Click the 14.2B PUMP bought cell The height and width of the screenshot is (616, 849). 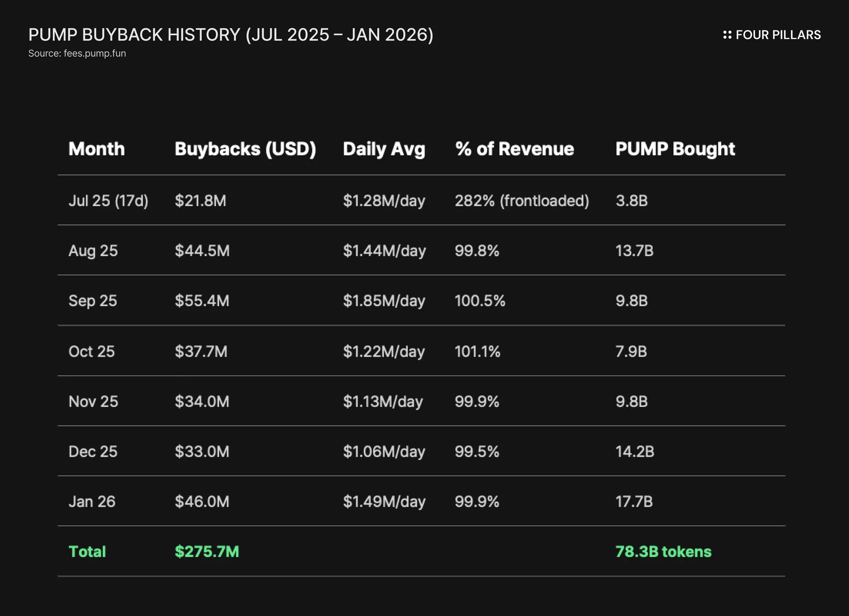pos(635,452)
